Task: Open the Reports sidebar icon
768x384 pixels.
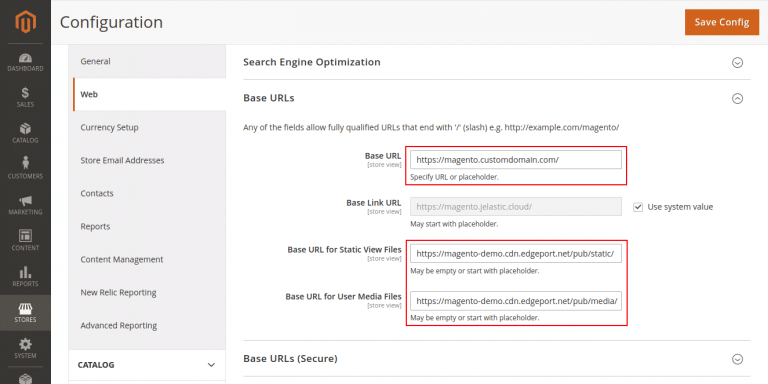Action: pos(25,277)
